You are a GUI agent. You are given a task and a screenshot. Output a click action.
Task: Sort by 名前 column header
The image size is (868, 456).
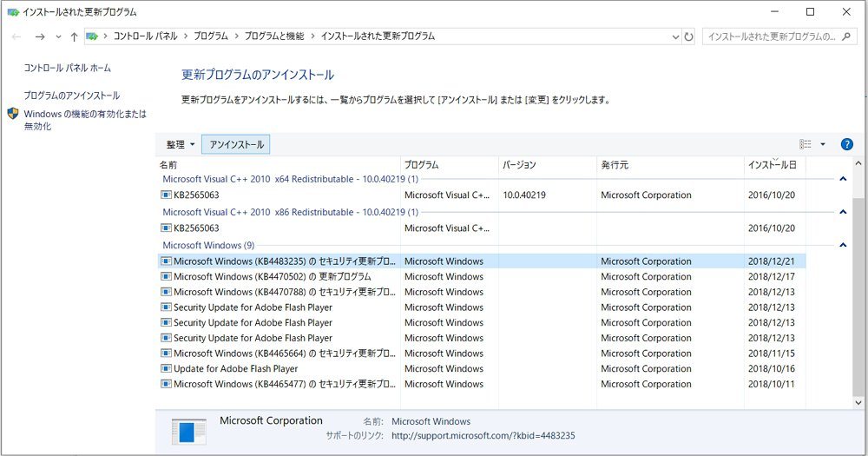tap(278, 165)
